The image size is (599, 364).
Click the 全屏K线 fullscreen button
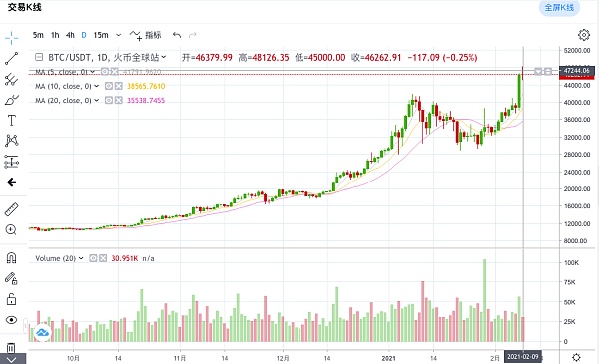(559, 8)
